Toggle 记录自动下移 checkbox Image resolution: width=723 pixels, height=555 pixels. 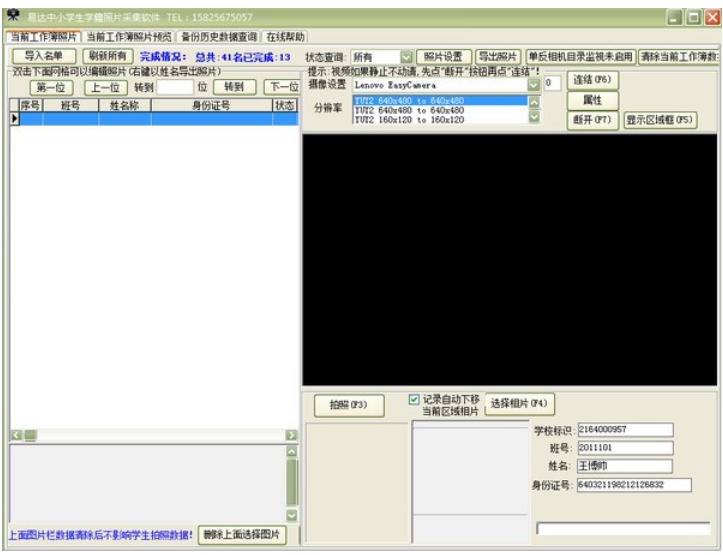coord(414,399)
